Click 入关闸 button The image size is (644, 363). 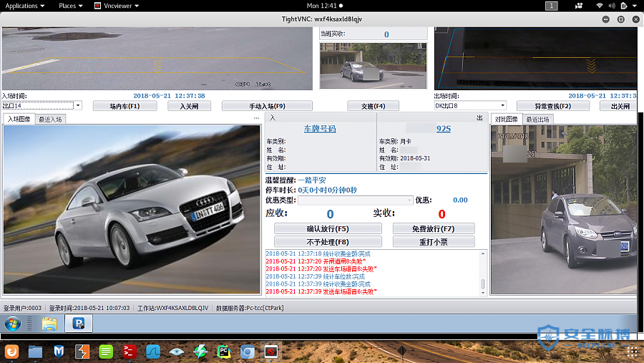click(x=189, y=106)
